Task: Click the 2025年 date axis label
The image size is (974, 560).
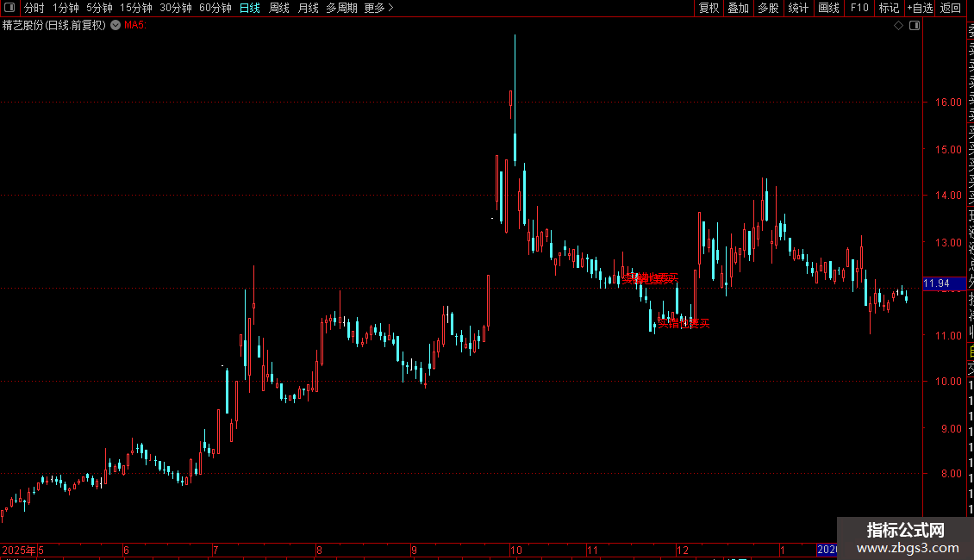Action: (19, 550)
